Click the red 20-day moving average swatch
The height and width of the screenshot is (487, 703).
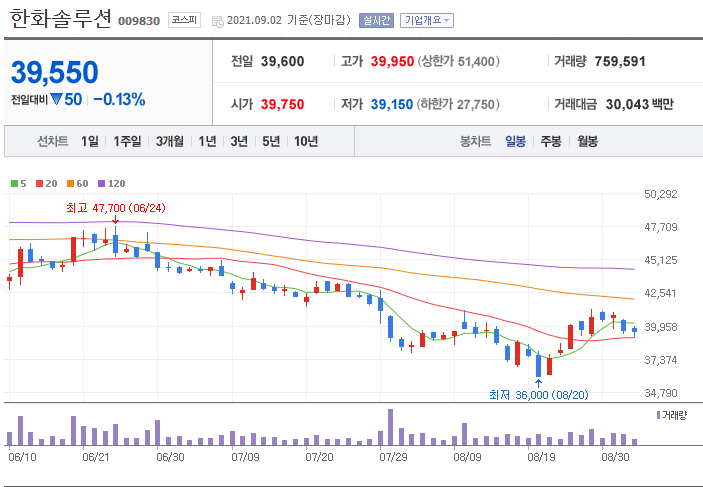click(x=39, y=183)
